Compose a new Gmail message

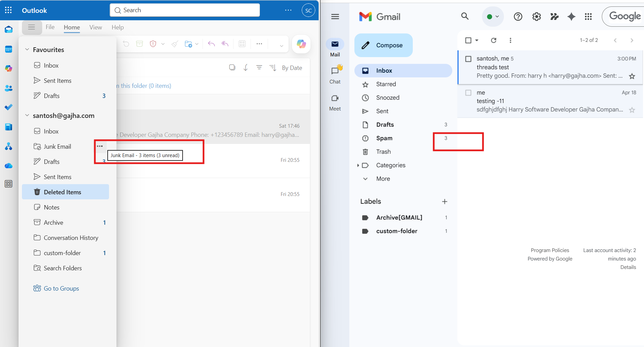pos(383,45)
